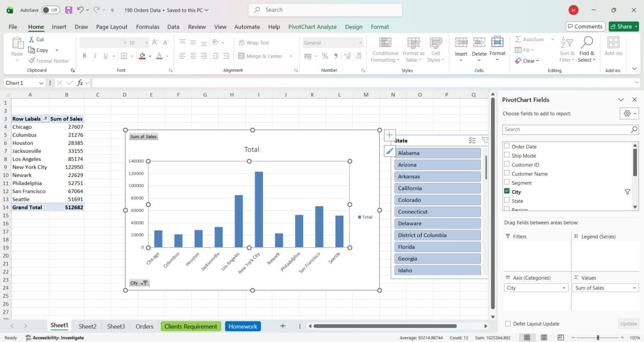
Task: Click the Cut scissors icon
Action: pos(31,39)
